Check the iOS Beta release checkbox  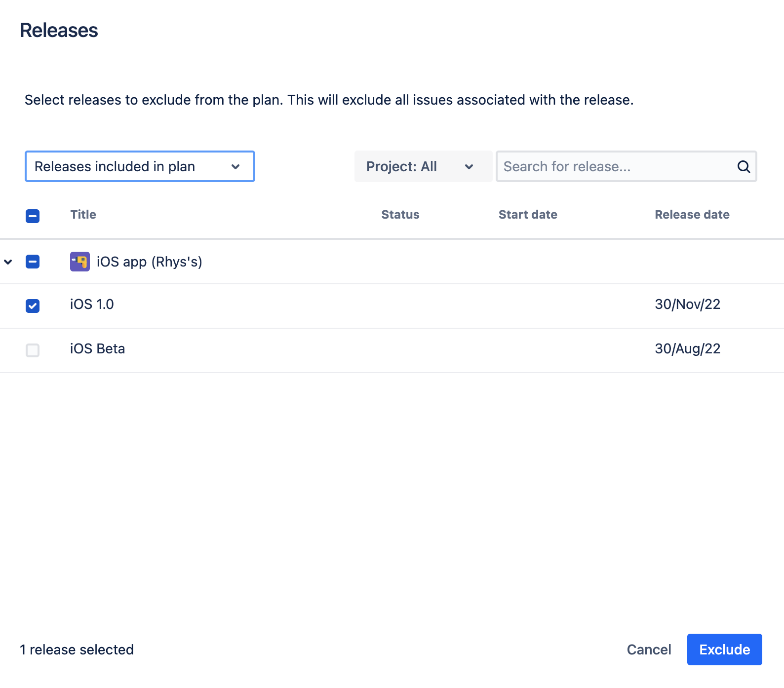point(33,350)
